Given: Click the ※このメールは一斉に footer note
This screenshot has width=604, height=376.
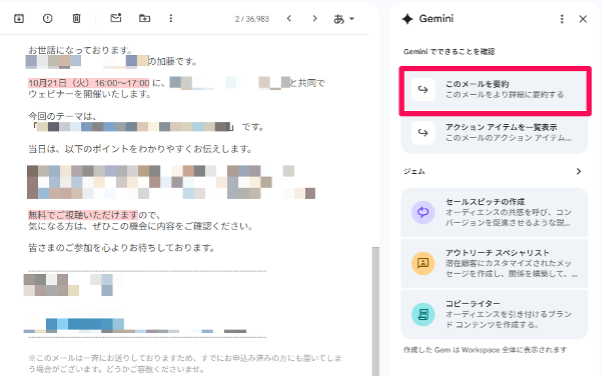Looking at the screenshot, I should pyautogui.click(x=185, y=364).
